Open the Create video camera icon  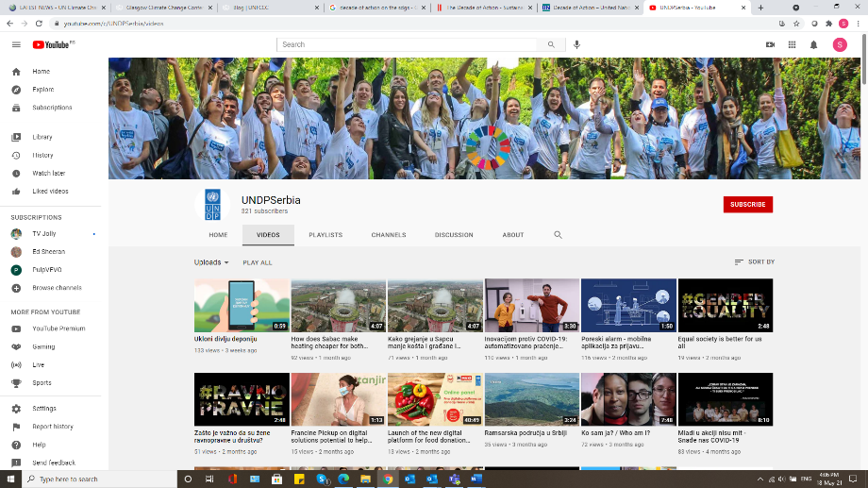[x=770, y=45]
